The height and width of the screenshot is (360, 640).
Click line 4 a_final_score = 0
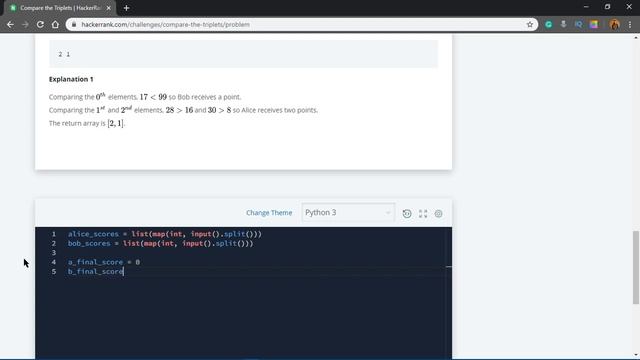click(104, 262)
